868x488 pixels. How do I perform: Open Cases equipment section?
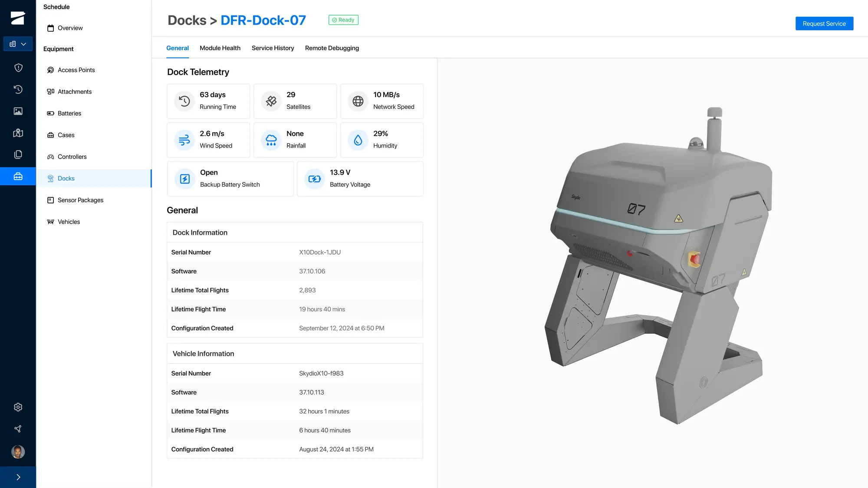pos(66,134)
